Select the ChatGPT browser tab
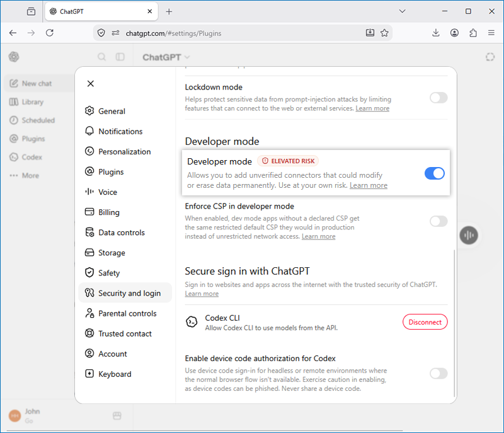The height and width of the screenshot is (433, 504). click(101, 11)
